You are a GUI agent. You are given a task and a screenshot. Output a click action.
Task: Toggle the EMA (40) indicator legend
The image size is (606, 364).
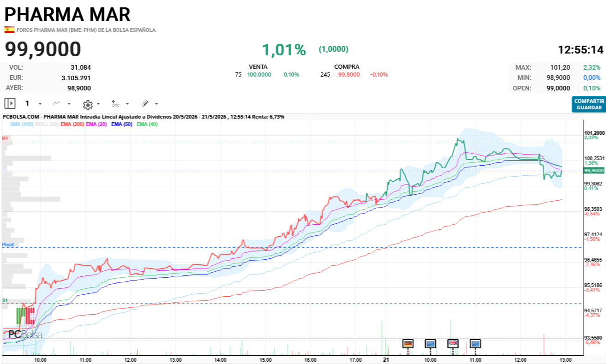(146, 124)
